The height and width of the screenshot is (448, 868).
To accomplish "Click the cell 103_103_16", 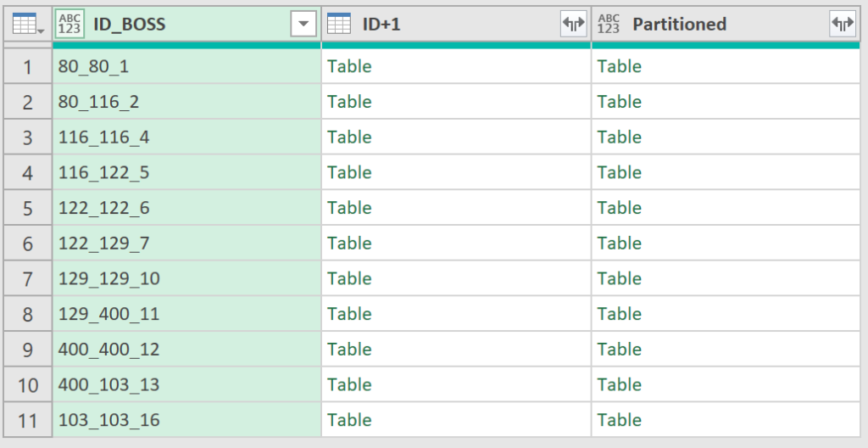I will pos(187,420).
